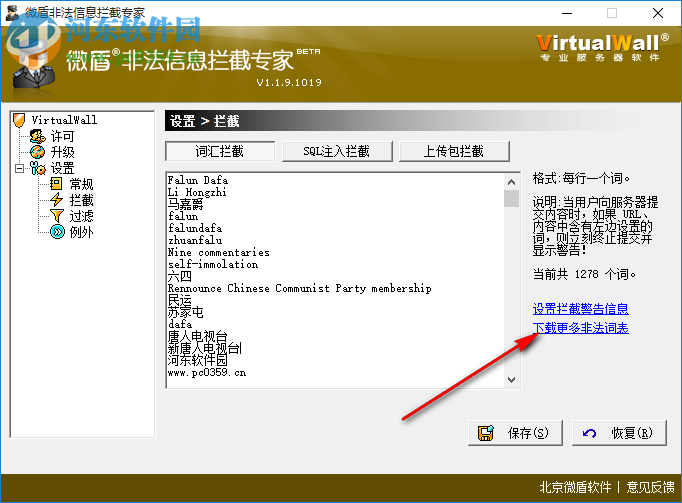The width and height of the screenshot is (682, 503).
Task: Click the 意见反馈 feedback link
Action: (650, 487)
